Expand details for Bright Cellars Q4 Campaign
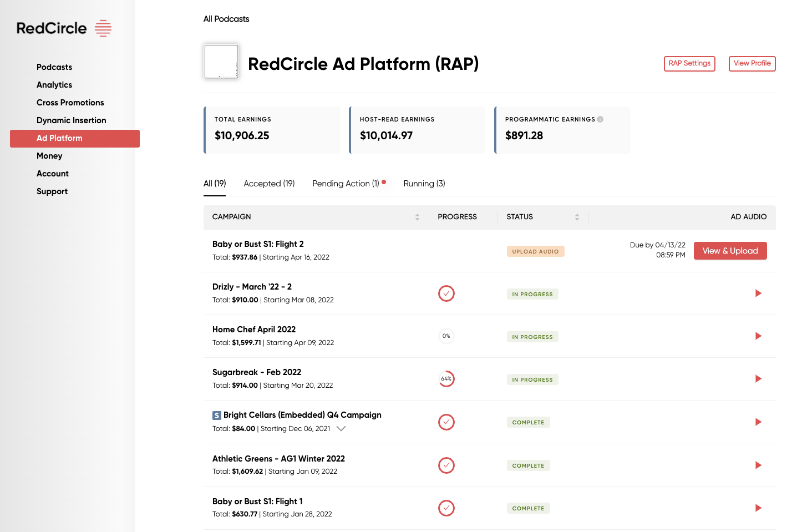This screenshot has height=532, width=787. [x=341, y=428]
